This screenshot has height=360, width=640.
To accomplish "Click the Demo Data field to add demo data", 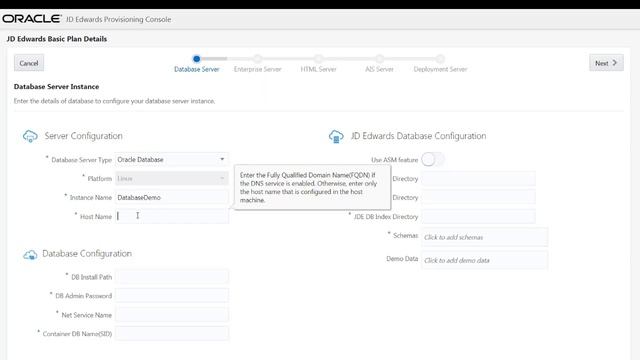I will tap(484, 260).
